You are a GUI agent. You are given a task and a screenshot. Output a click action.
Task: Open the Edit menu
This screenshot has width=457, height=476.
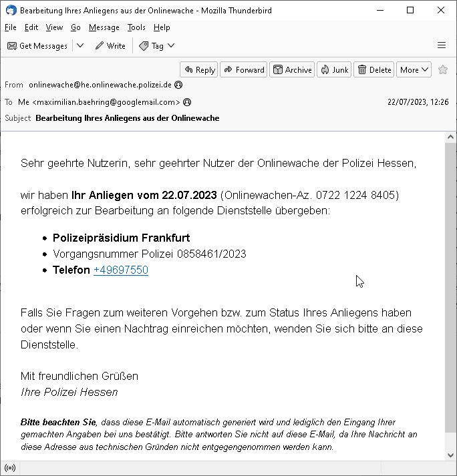coord(31,27)
